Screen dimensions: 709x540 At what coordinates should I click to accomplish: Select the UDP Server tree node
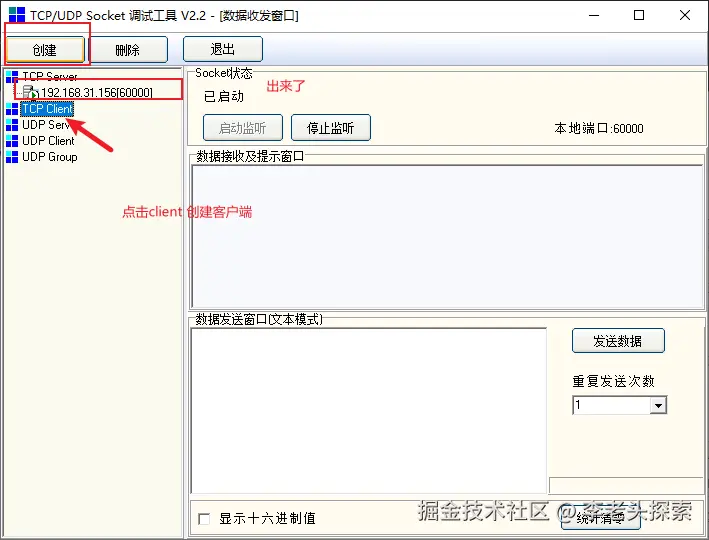tap(45, 124)
